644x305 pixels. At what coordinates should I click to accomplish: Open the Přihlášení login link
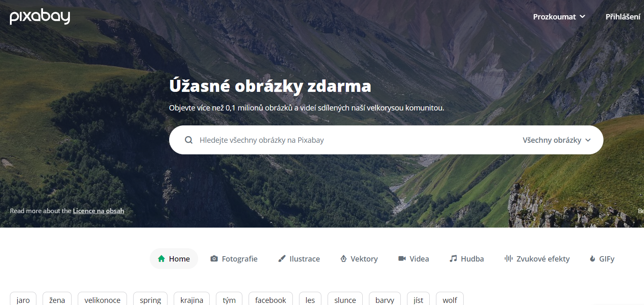(623, 17)
